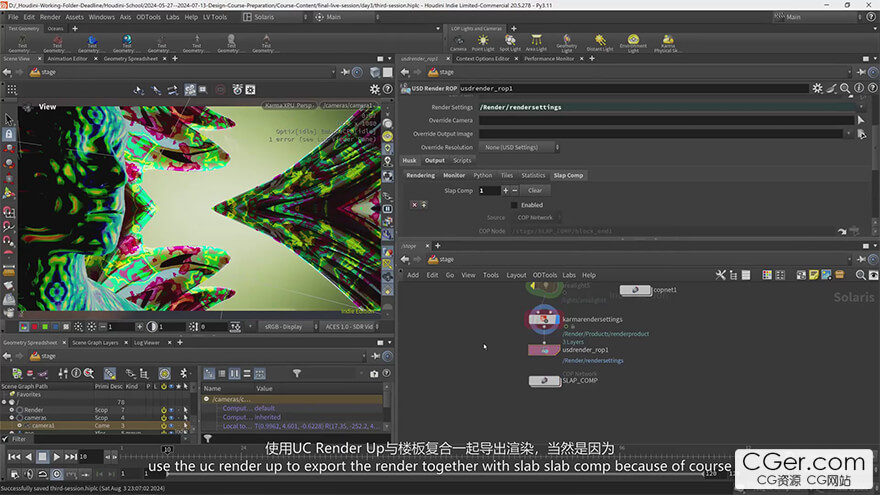Open the attribute filter funnel icon

click(x=297, y=373)
